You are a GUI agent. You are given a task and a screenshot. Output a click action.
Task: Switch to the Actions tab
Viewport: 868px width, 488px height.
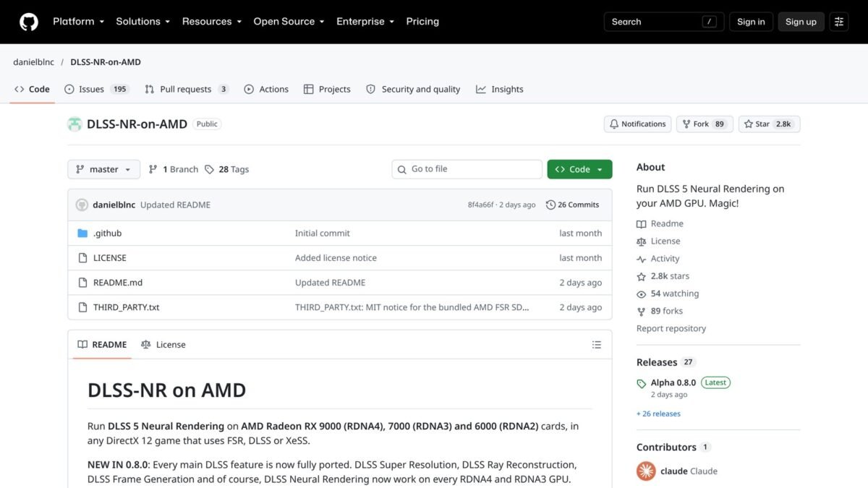pos(266,89)
